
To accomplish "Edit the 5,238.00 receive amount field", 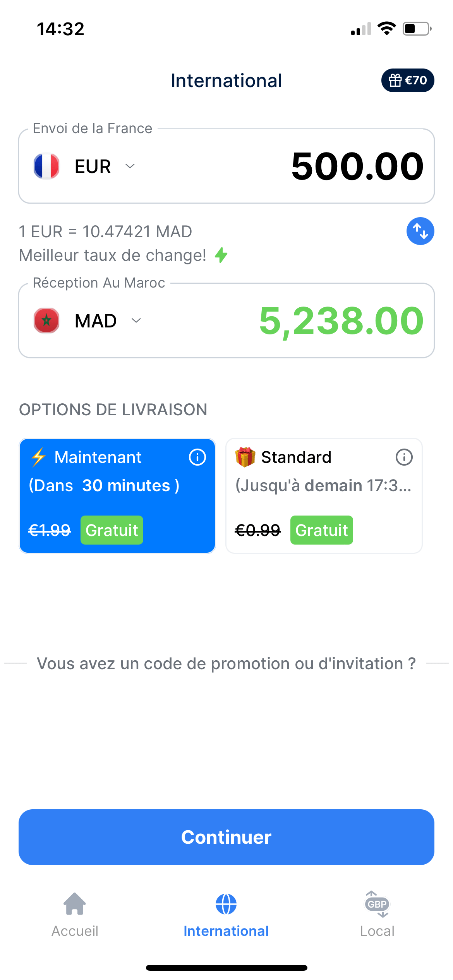I will coord(341,320).
